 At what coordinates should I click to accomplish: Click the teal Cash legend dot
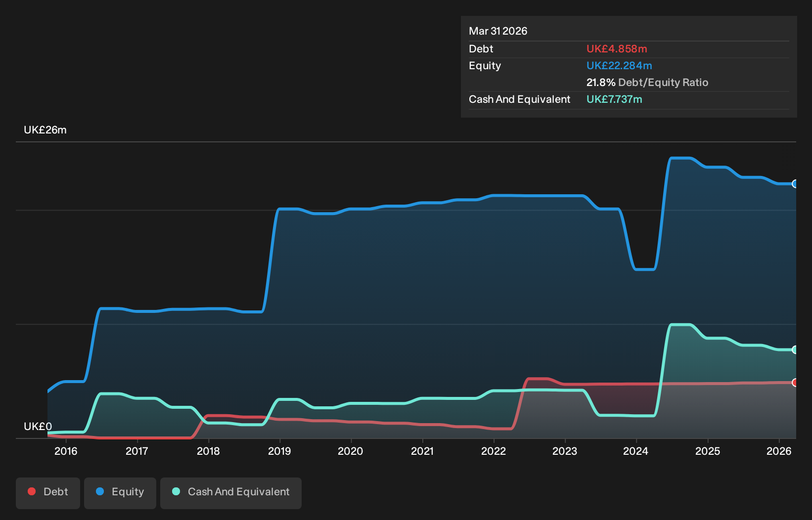click(x=176, y=491)
